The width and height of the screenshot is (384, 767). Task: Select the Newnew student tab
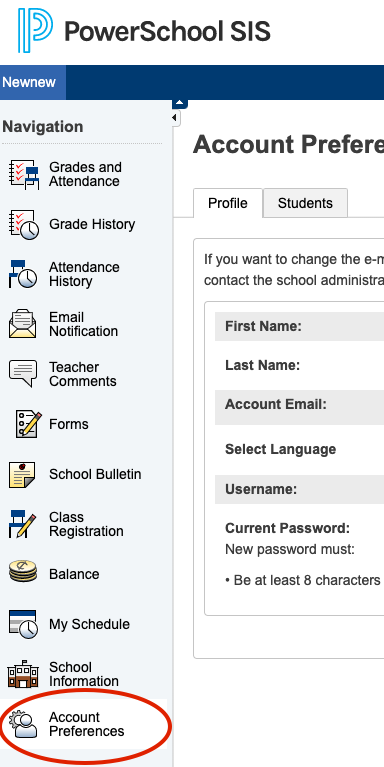(29, 82)
